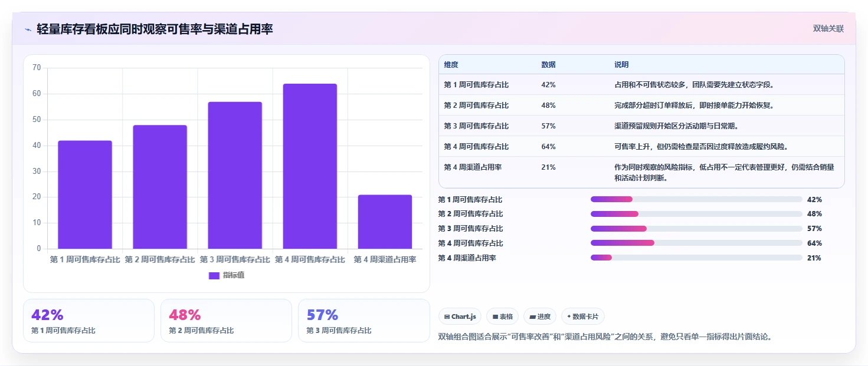The height and width of the screenshot is (366, 868).
Task: Click table cell 第 4 周渠道占用率
Action: (x=473, y=167)
